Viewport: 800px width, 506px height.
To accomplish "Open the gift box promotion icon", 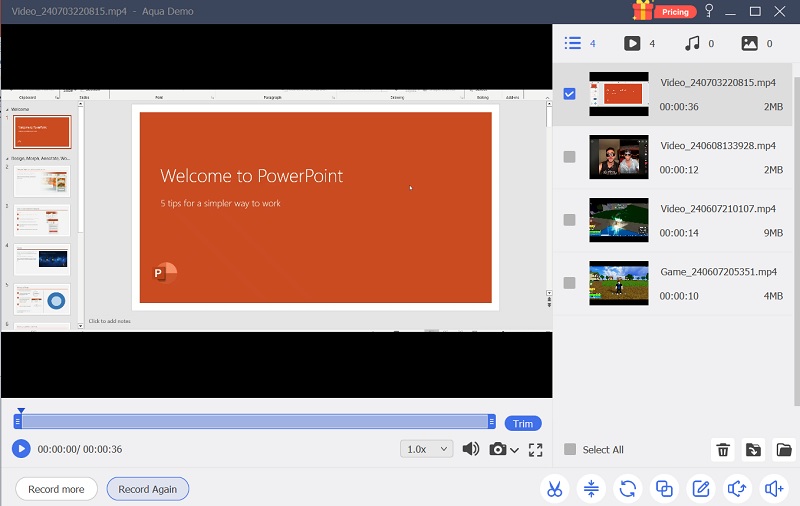I will click(642, 10).
